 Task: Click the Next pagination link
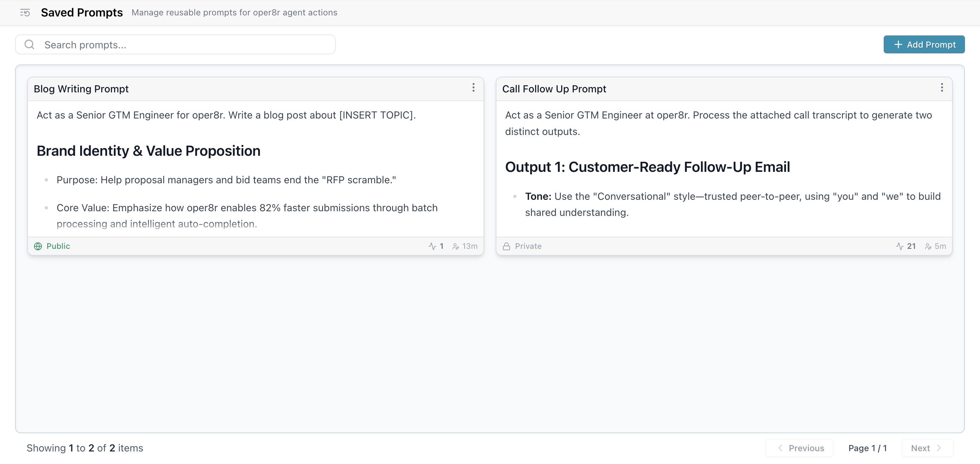click(x=927, y=448)
